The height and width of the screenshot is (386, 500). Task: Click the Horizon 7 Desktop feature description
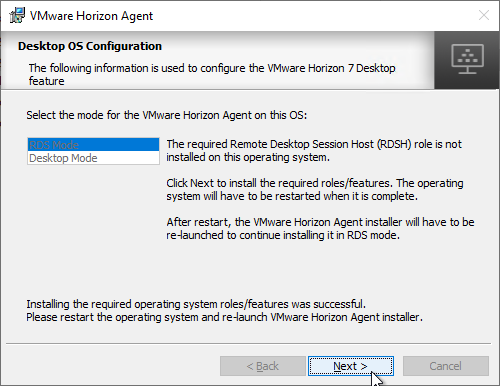(x=212, y=74)
